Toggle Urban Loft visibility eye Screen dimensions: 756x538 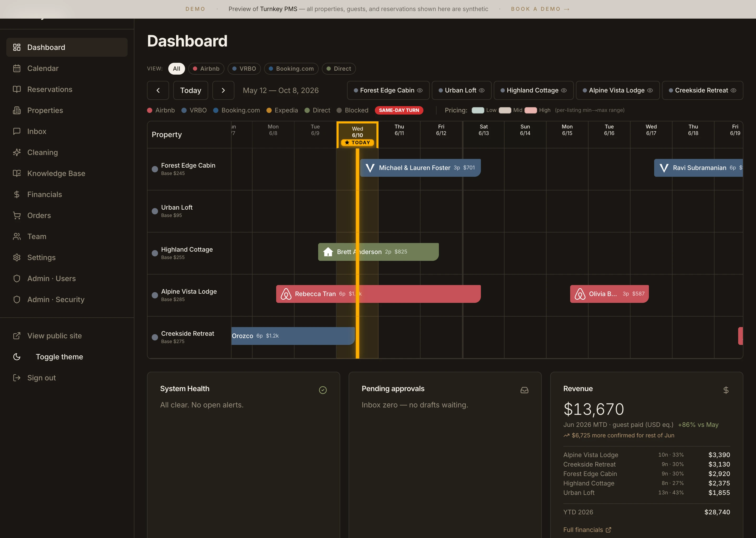point(482,90)
